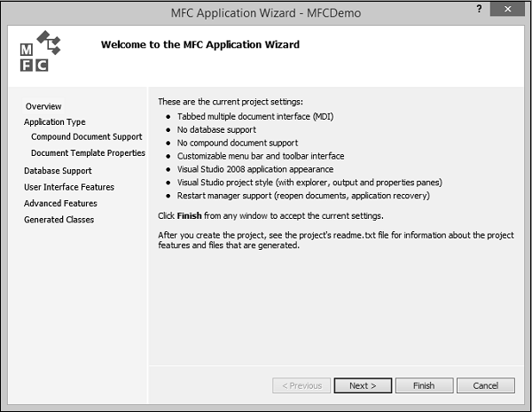
Task: Open the Overview page
Action: pos(43,106)
